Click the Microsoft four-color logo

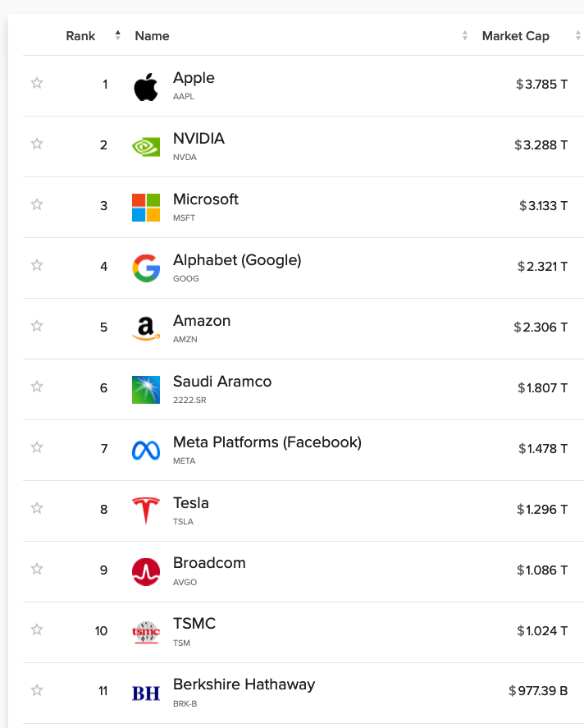[x=146, y=208]
